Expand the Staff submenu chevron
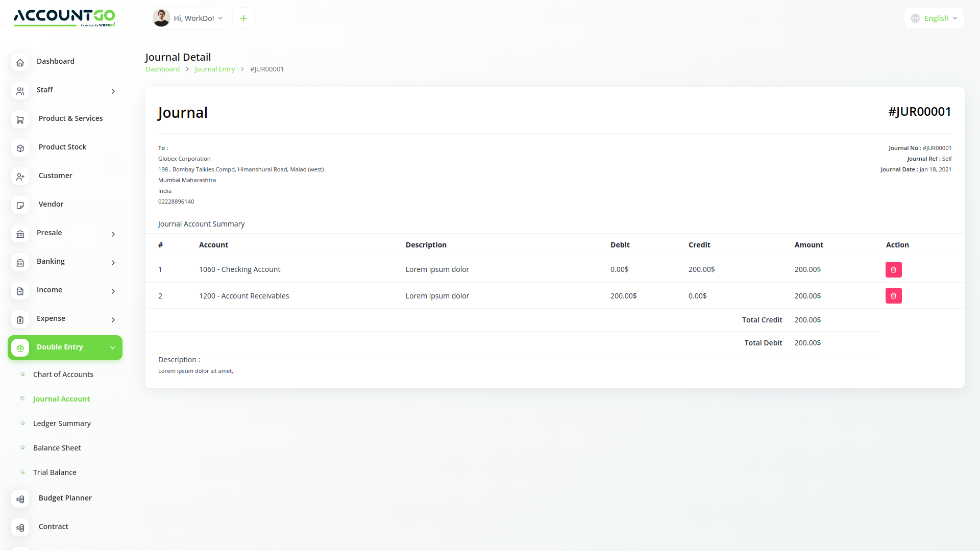The height and width of the screenshot is (551, 980). click(112, 91)
